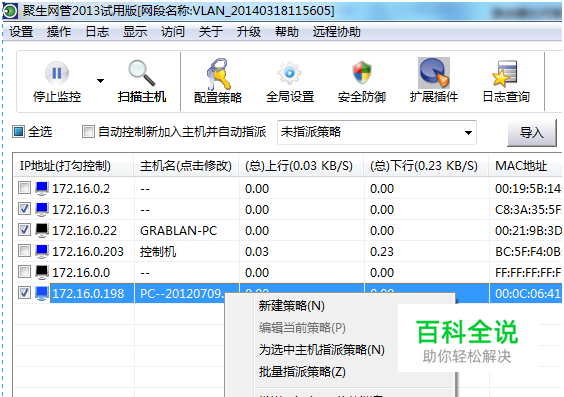Click the Stop Monitoring (停止监控) pause icon
This screenshot has height=397, width=564.
click(57, 73)
